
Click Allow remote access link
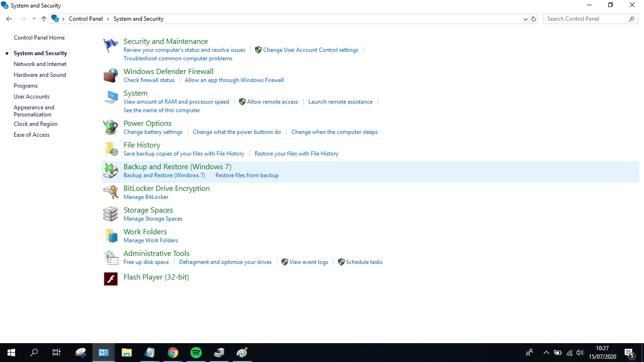point(272,102)
